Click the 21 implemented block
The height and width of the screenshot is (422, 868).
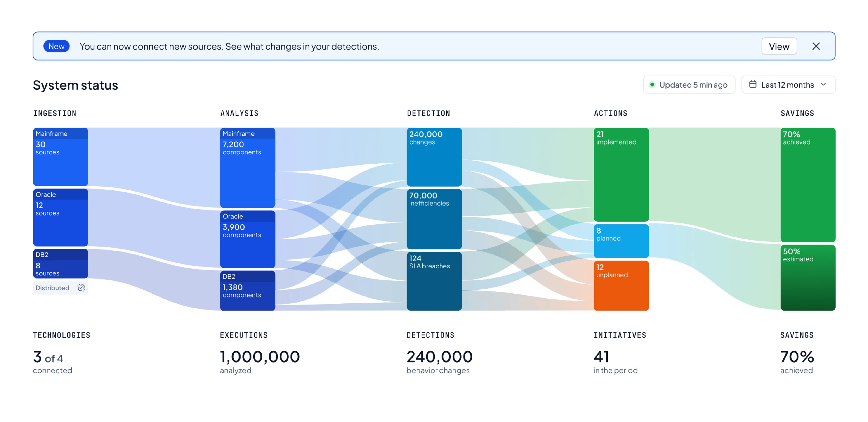point(621,175)
